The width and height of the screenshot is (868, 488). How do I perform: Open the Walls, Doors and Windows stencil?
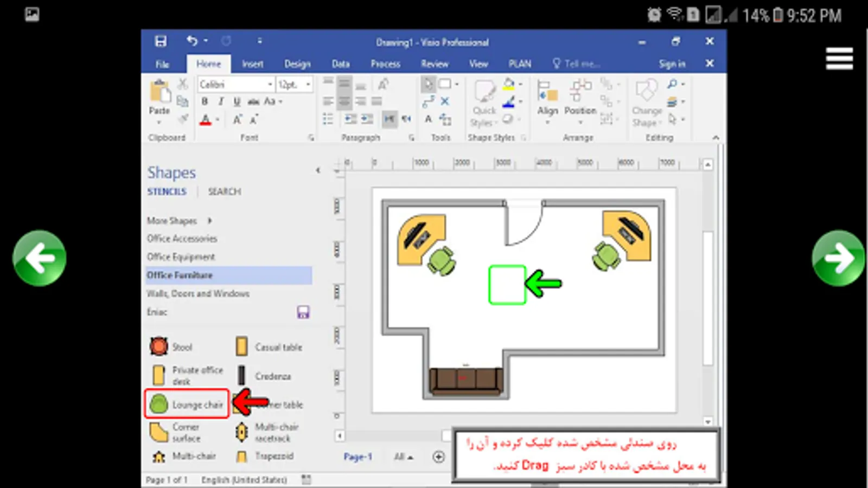coord(198,293)
